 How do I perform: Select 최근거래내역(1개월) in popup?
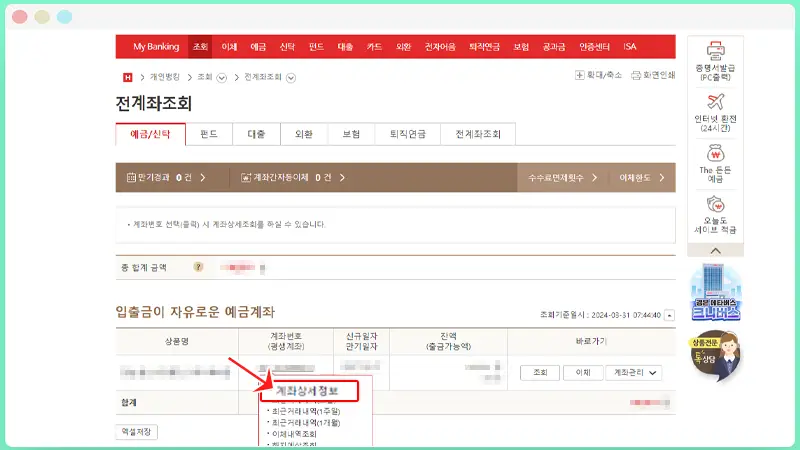point(306,423)
